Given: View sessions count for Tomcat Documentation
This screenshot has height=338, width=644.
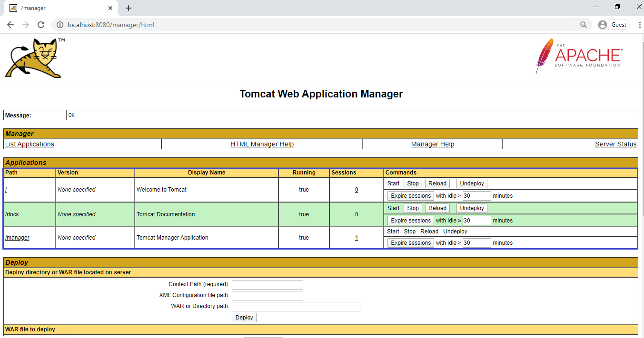Looking at the screenshot, I should click(x=357, y=214).
